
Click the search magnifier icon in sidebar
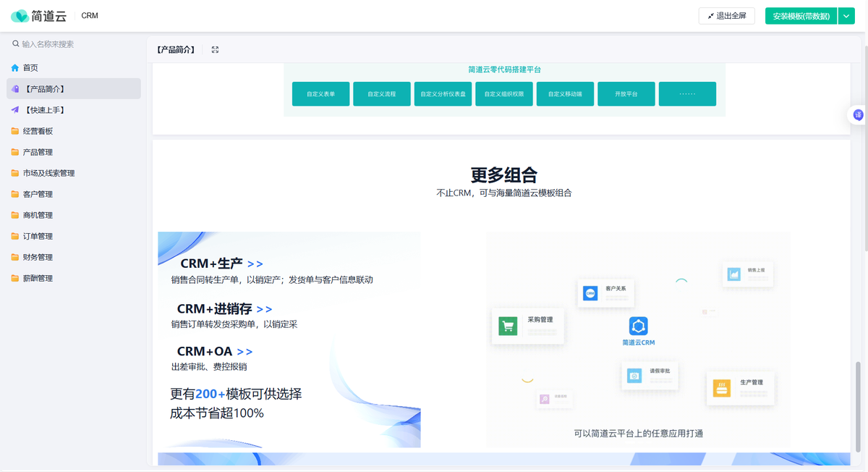16,44
